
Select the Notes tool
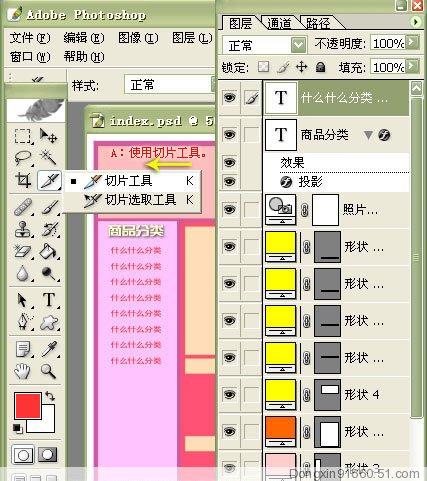[x=23, y=349]
